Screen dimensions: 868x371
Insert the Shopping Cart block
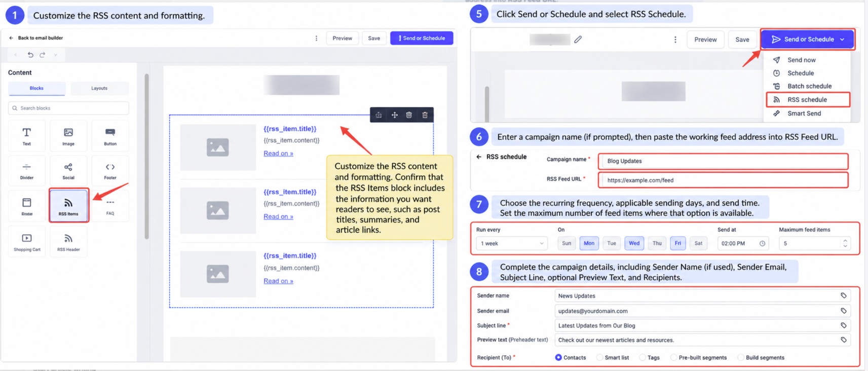point(27,242)
